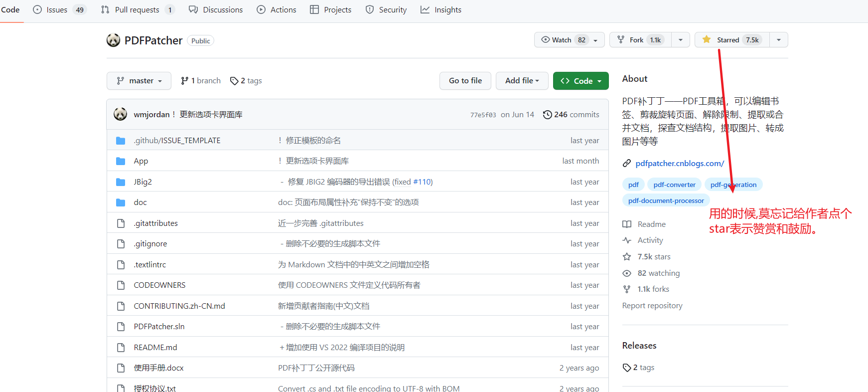View the 246 commits history
868x392 pixels.
[x=571, y=115]
